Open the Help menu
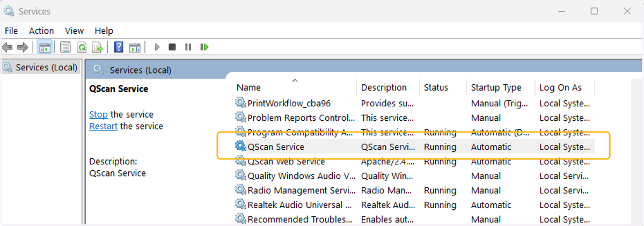This screenshot has height=226, width=644. (x=104, y=31)
